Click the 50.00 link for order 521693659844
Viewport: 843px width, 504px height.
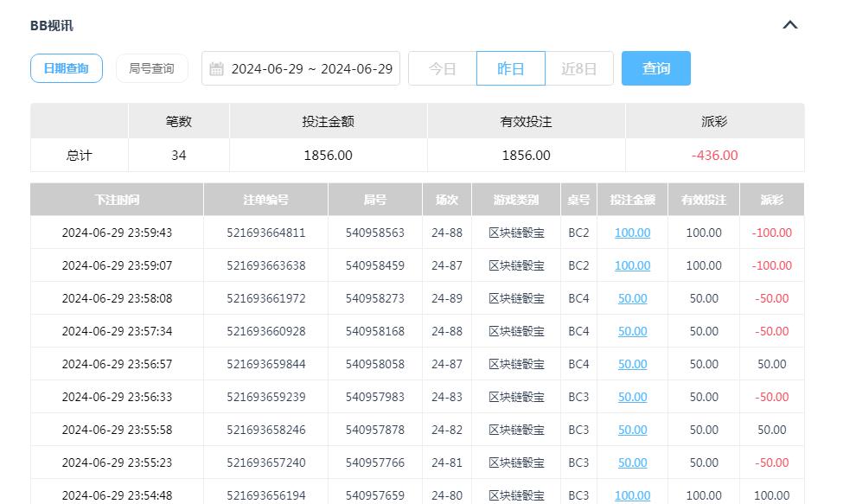click(632, 364)
